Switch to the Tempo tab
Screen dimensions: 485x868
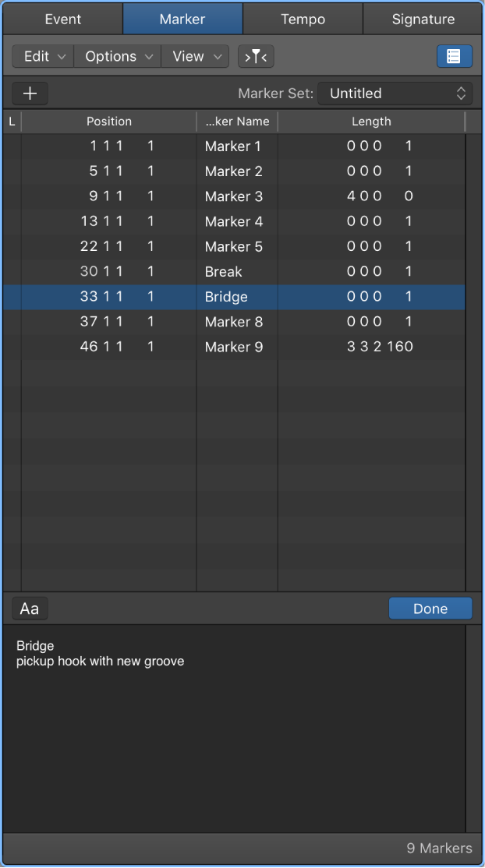tap(303, 19)
